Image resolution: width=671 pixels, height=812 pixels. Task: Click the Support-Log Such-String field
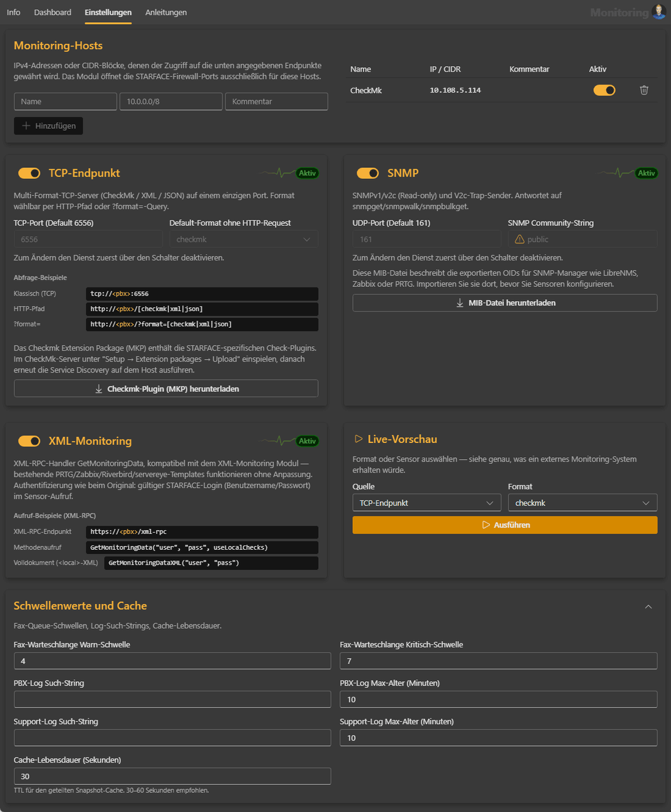(172, 738)
